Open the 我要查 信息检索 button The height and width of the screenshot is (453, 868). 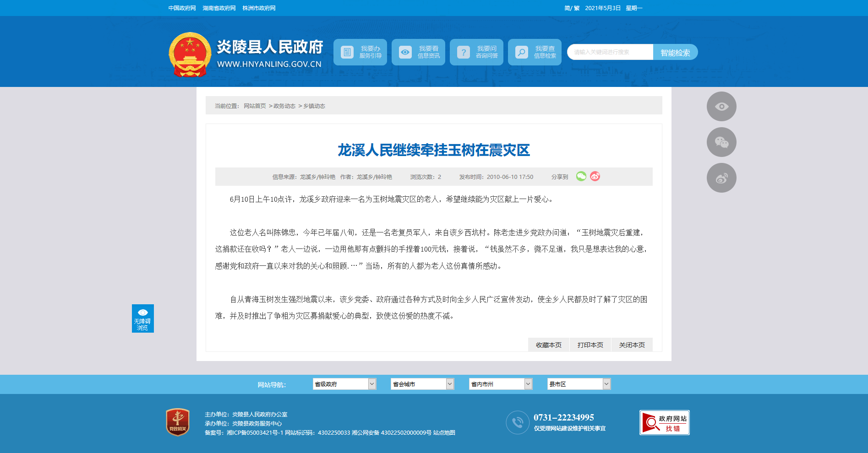point(535,52)
